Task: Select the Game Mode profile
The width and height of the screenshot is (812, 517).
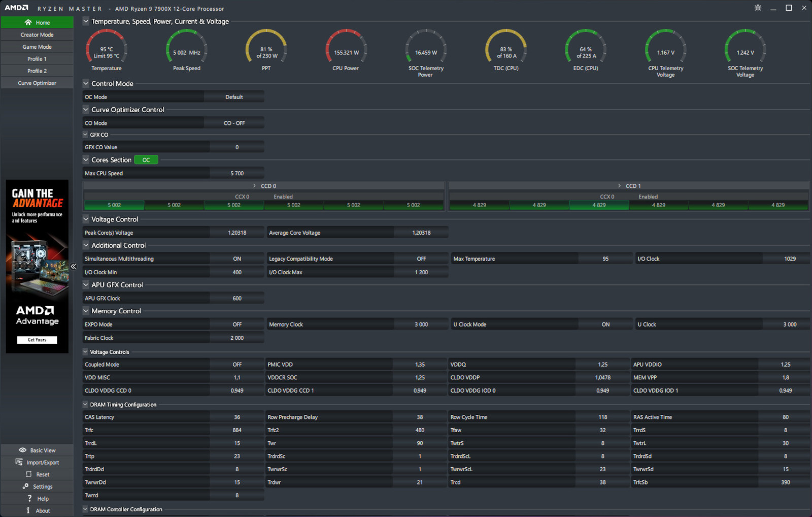Action: click(x=37, y=47)
